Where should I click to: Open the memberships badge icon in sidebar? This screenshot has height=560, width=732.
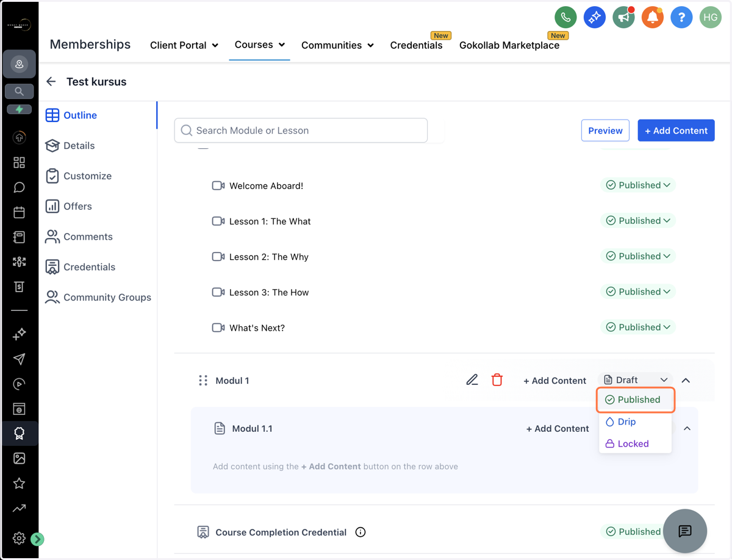[x=20, y=434]
